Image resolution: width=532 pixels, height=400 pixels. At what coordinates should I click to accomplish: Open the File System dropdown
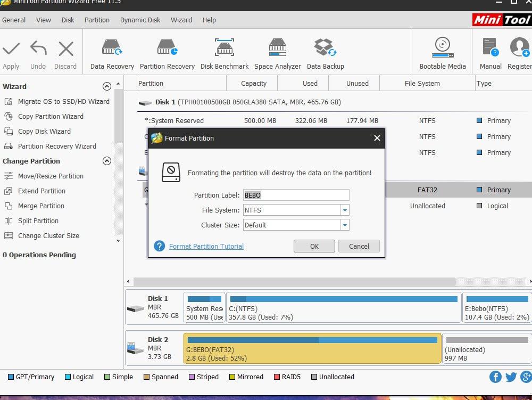tap(345, 210)
